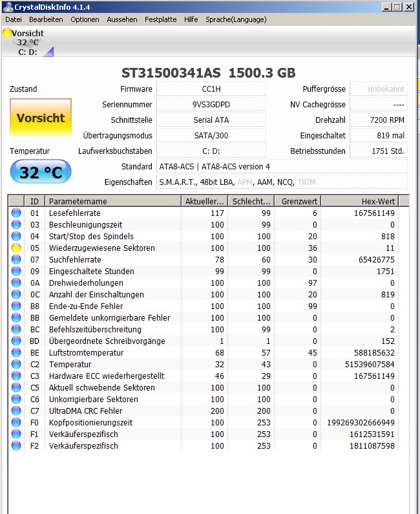Click the Schnittstelle field Serial ATA
The height and width of the screenshot is (514, 420).
pos(211,120)
